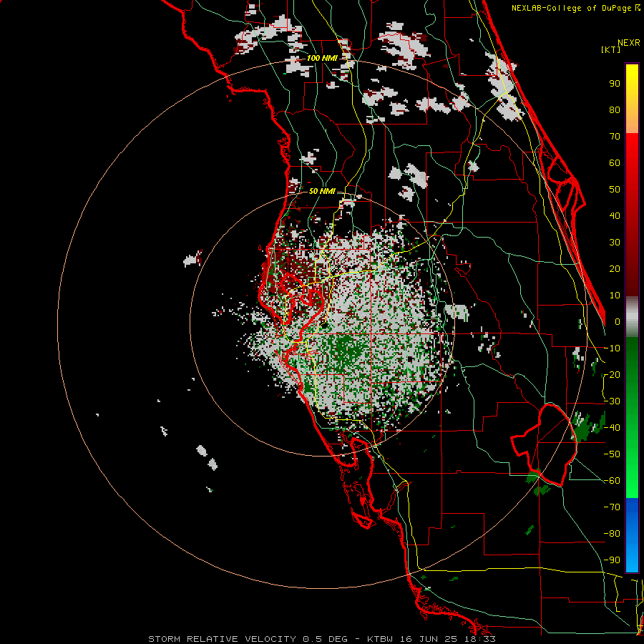
Task: Click the -60 value on the velocity scale
Action: coord(612,481)
